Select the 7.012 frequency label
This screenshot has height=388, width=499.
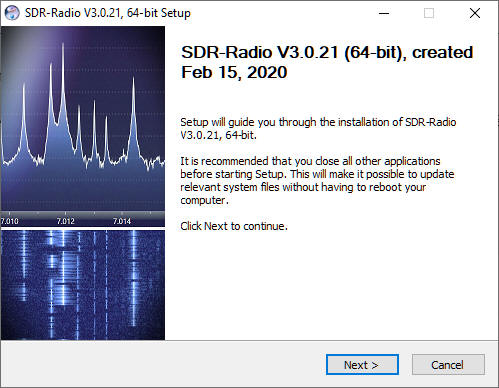coord(65,221)
